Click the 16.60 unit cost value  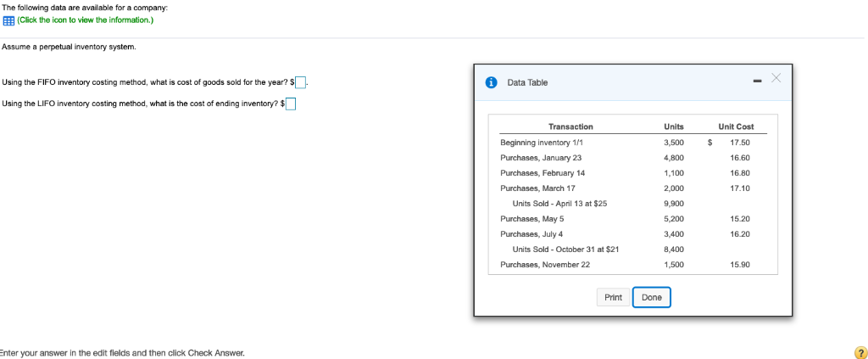coord(740,158)
